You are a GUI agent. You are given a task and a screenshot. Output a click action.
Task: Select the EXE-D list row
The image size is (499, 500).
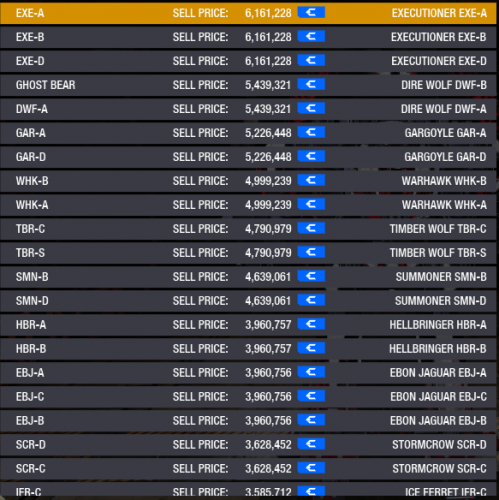point(248,61)
